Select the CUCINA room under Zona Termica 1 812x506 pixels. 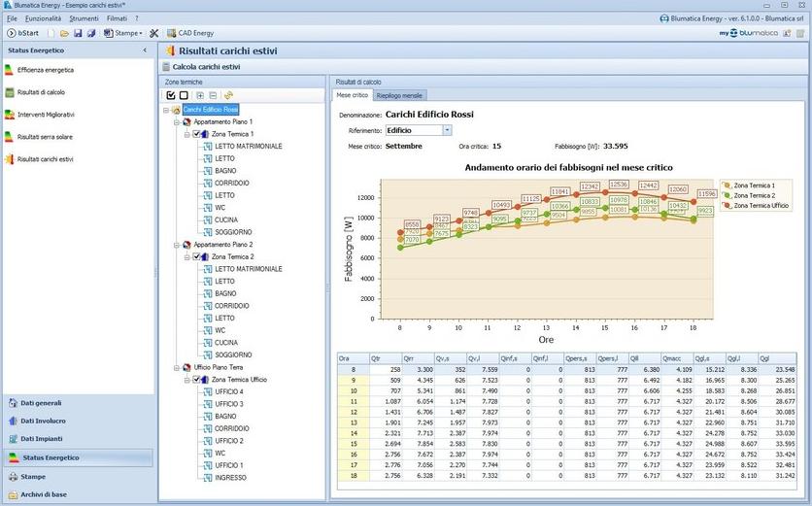(225, 219)
